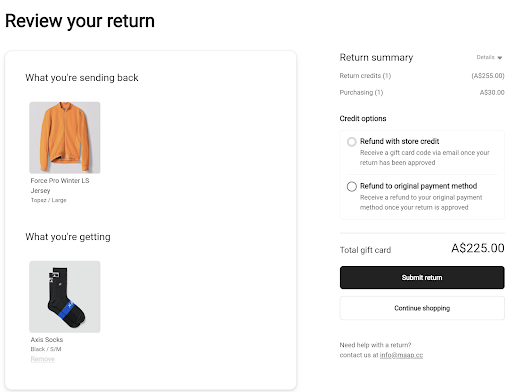Click the A$225.00 total gift card amount
The height and width of the screenshot is (392, 512).
(478, 248)
